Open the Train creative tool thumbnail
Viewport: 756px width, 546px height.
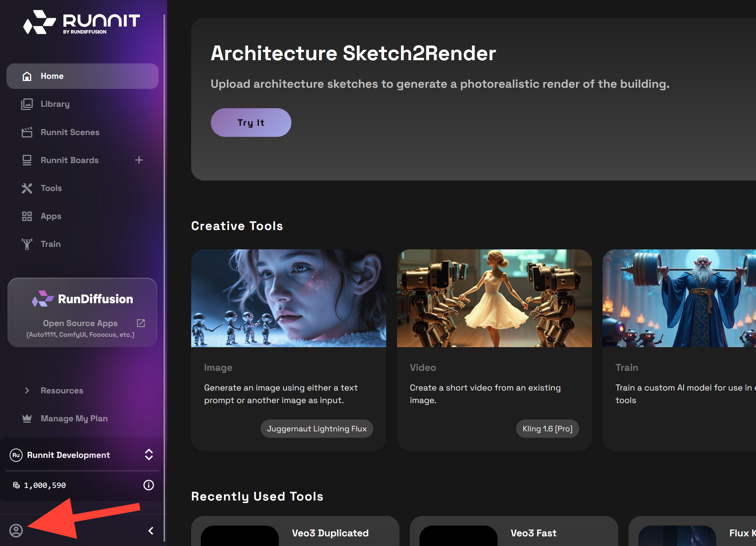tap(679, 298)
